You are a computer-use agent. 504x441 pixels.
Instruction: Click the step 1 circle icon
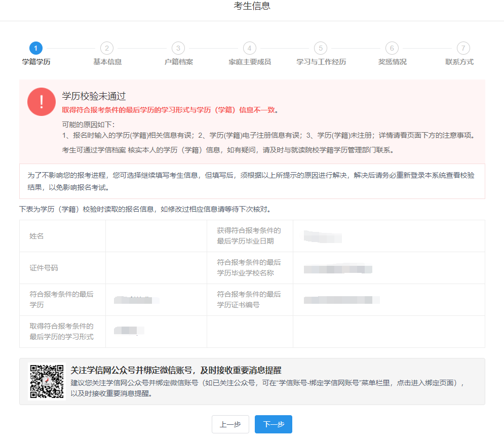36,48
